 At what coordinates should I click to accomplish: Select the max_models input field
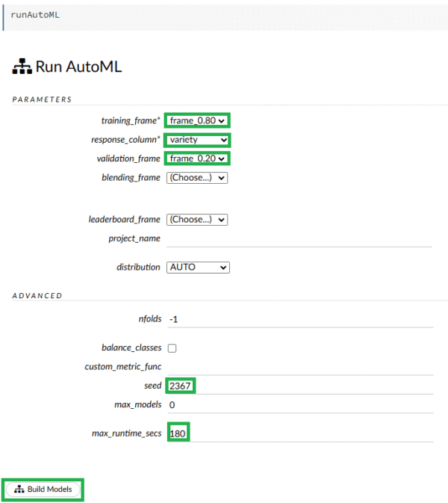pyautogui.click(x=299, y=404)
